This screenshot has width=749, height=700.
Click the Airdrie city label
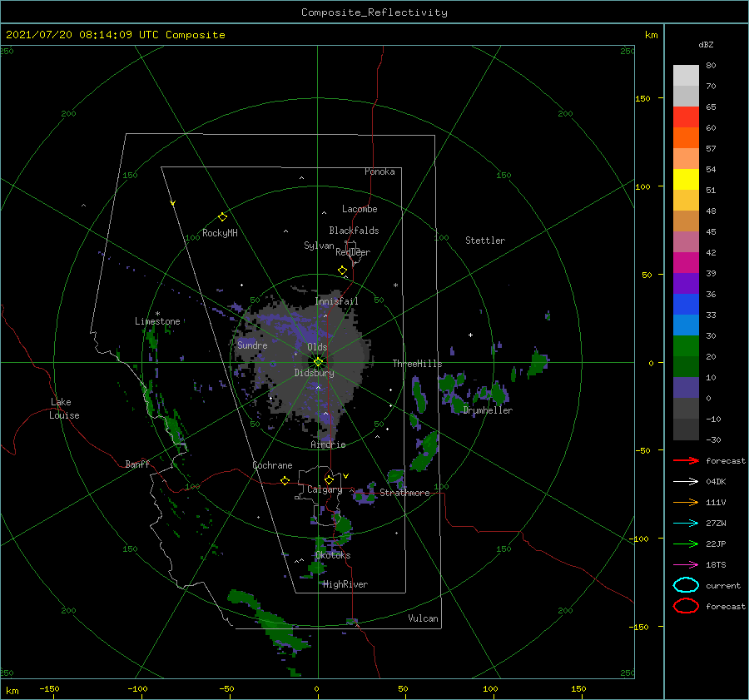tap(328, 444)
